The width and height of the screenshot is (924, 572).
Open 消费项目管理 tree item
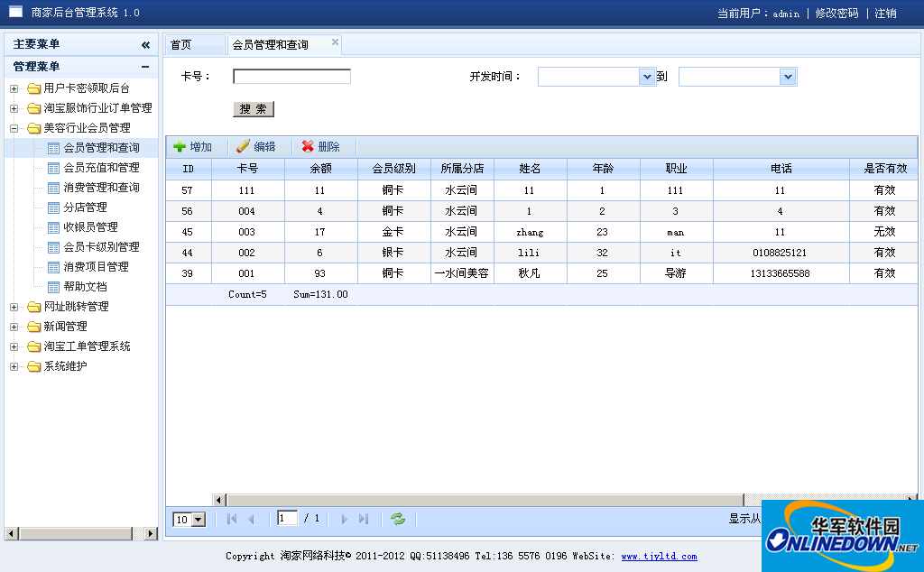96,267
